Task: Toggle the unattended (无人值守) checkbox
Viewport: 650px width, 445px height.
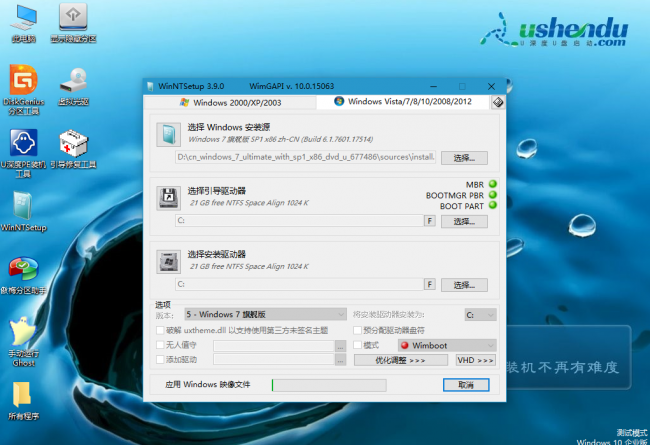Action: (160, 345)
